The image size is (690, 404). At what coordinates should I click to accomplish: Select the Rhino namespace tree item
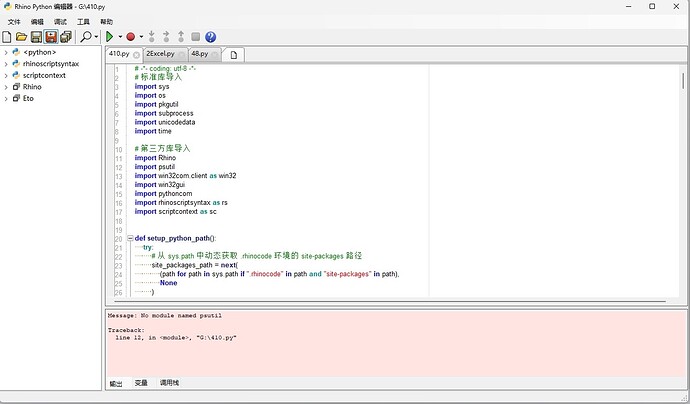coord(32,87)
